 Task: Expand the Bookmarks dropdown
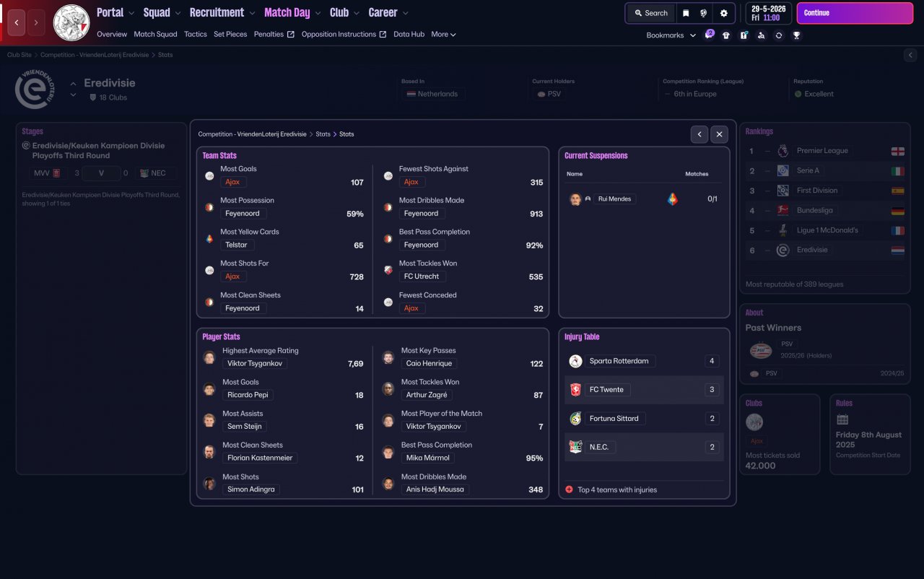click(671, 35)
